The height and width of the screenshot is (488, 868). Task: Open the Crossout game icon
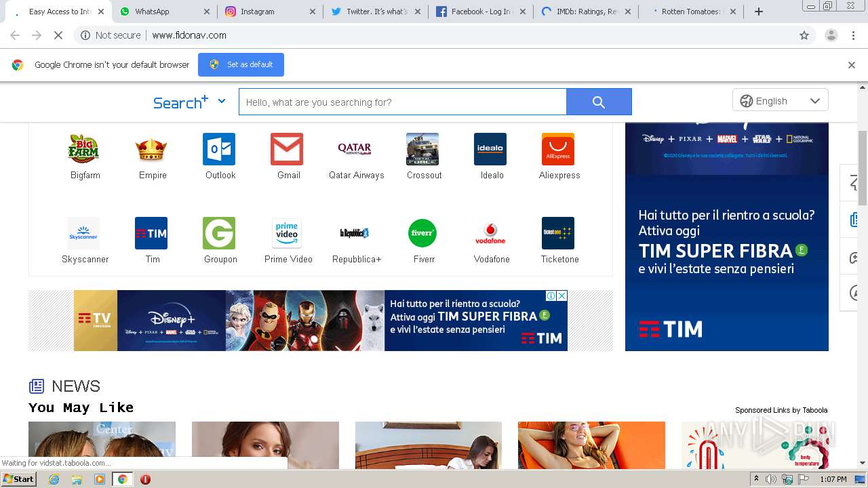tap(422, 149)
